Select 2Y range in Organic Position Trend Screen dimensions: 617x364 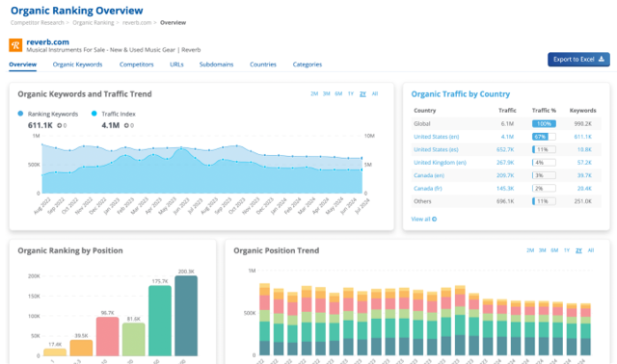coord(578,250)
